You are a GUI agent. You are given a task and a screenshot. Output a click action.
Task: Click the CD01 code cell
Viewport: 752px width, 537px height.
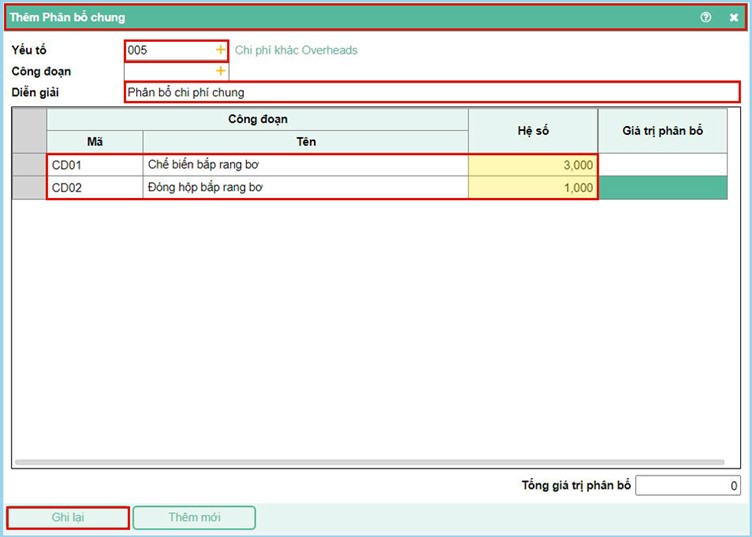click(x=94, y=165)
